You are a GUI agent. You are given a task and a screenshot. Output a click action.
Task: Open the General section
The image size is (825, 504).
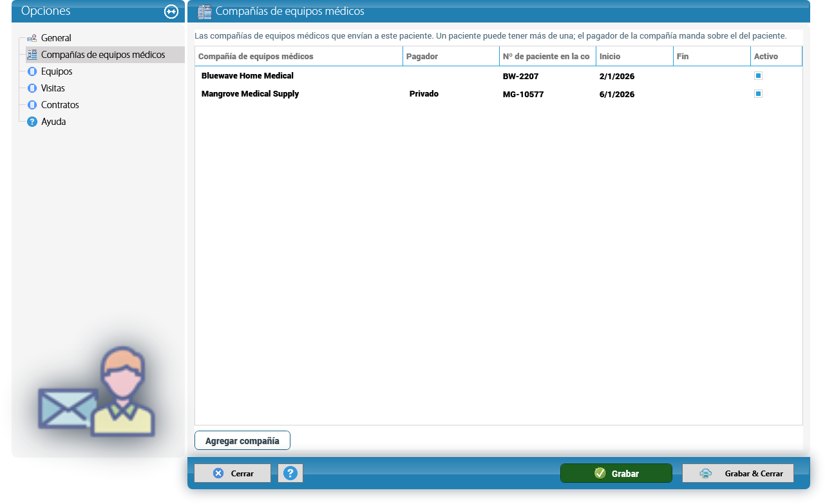point(56,38)
